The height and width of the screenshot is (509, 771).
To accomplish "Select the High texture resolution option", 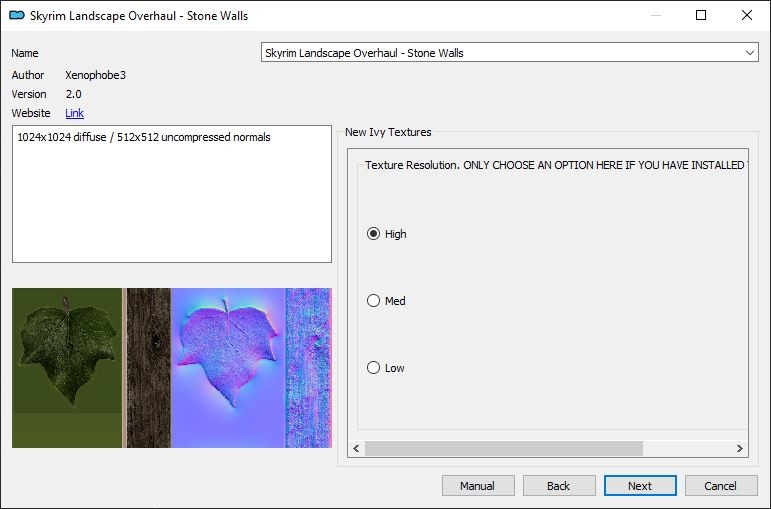I will tap(387, 234).
